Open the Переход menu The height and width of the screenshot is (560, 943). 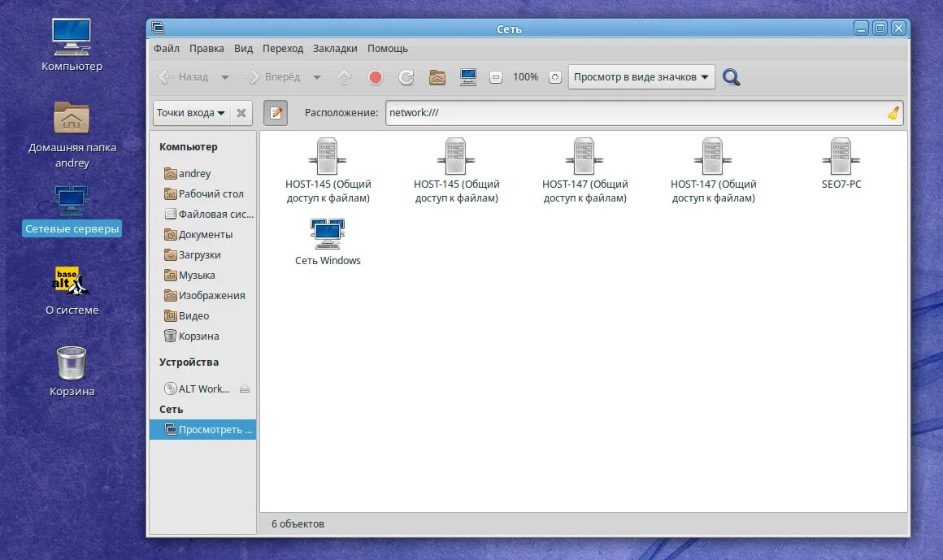click(x=283, y=48)
